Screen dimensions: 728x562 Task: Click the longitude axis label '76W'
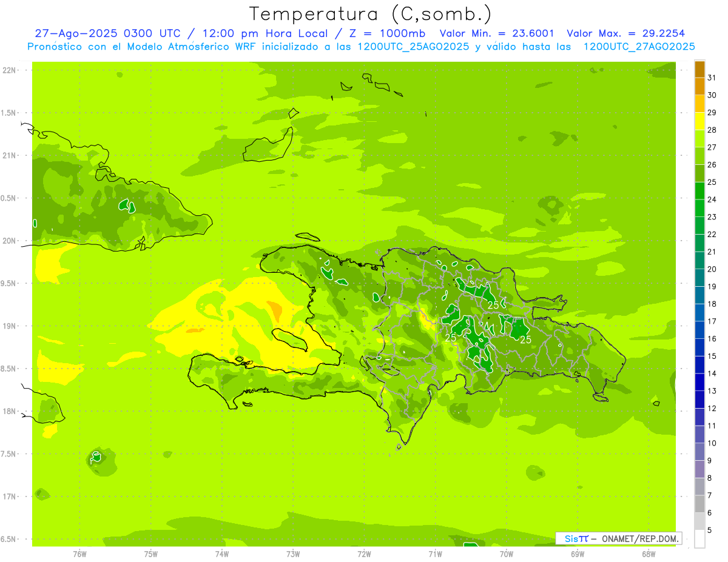(x=79, y=554)
